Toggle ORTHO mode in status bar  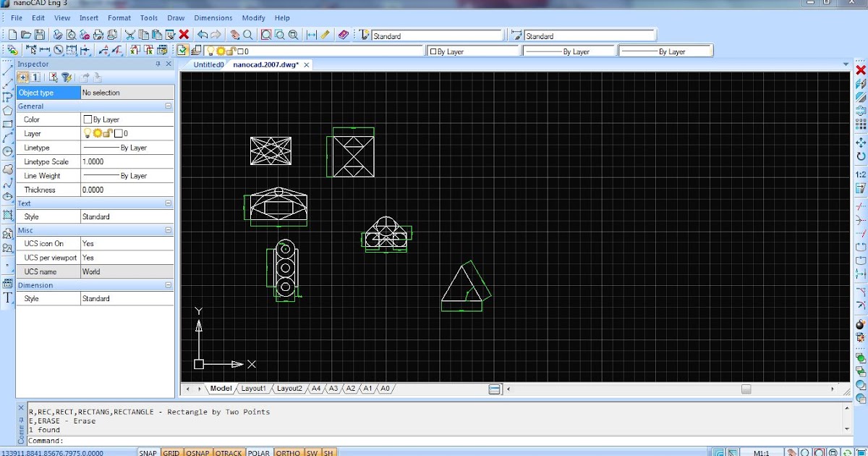pos(288,452)
